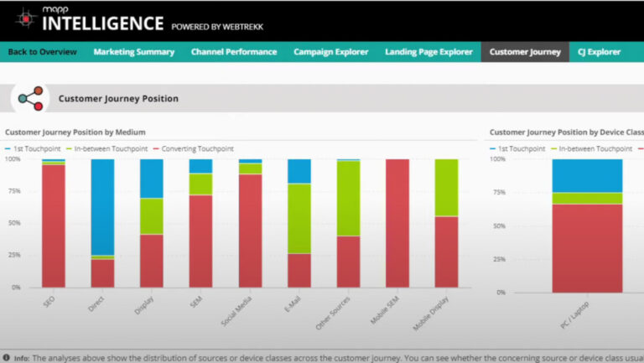
Task: Click the blue segment of the Direct bar
Action: pyautogui.click(x=102, y=205)
